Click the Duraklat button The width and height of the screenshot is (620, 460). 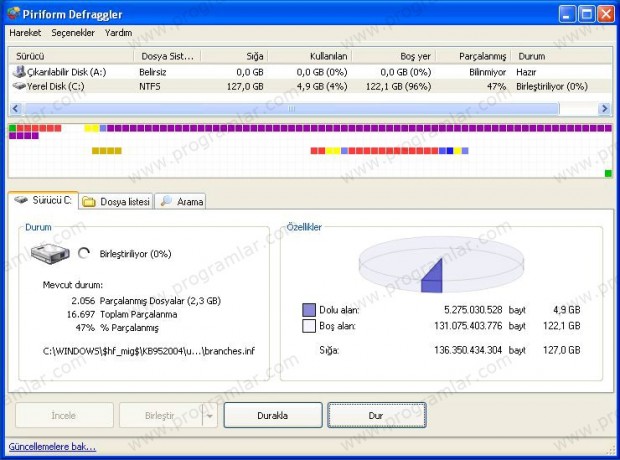point(273,415)
